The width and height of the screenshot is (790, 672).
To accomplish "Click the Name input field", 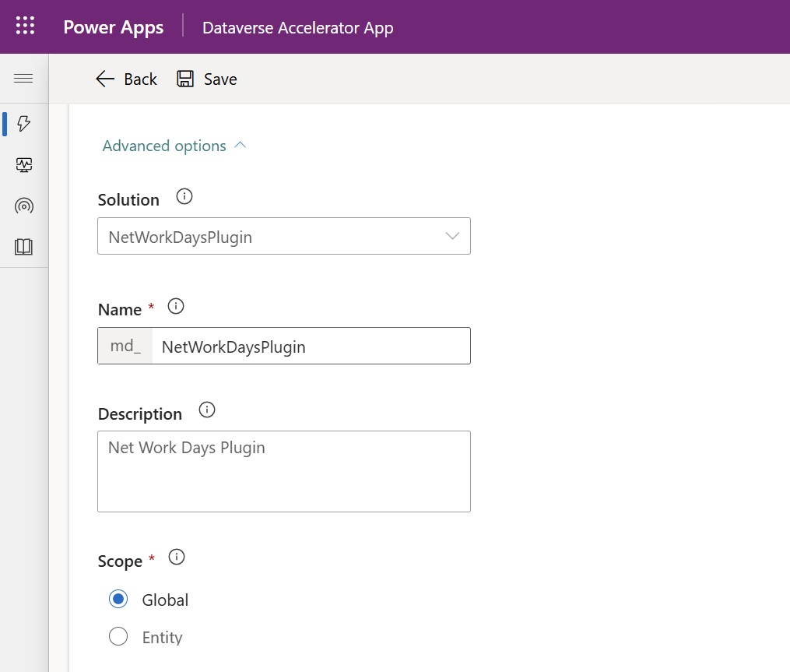I will [311, 346].
